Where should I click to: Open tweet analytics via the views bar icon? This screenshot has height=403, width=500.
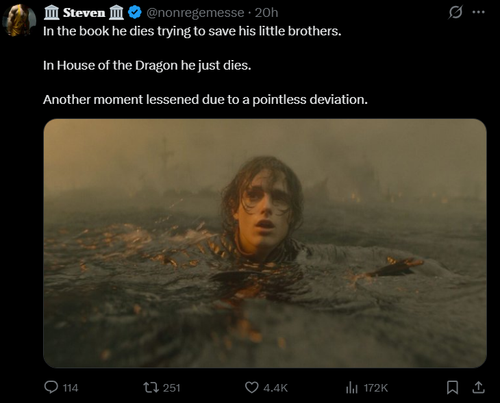coord(352,387)
